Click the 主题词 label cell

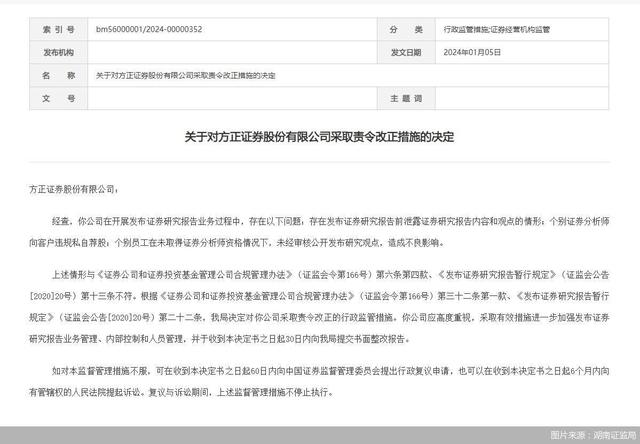407,98
